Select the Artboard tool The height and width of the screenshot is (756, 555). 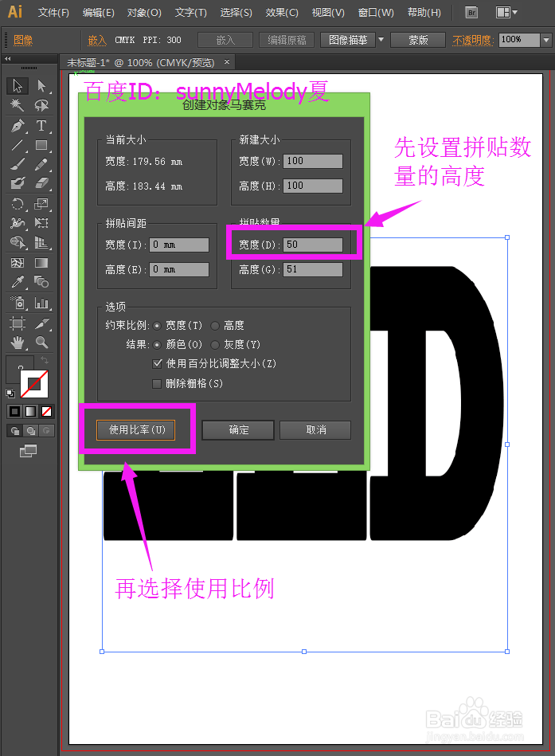tap(18, 323)
